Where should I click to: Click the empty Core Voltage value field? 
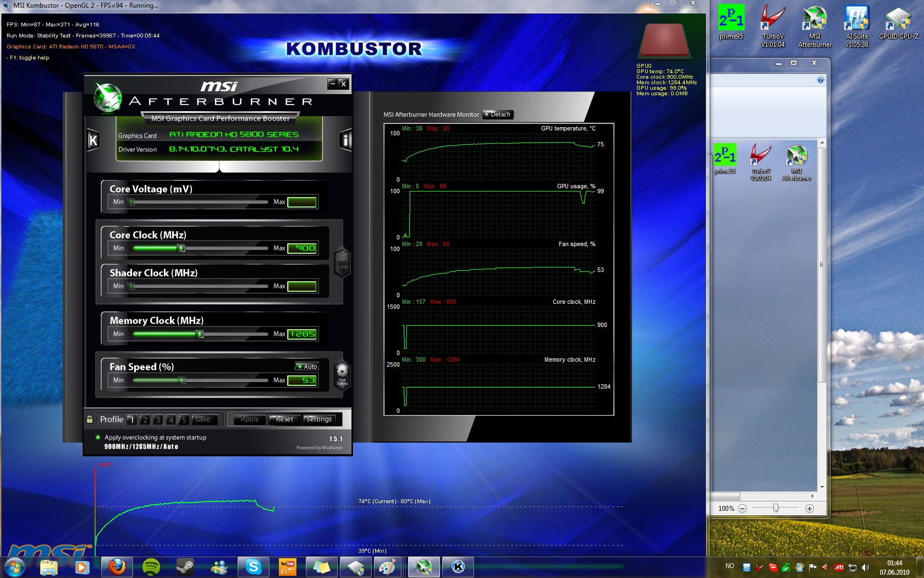pyautogui.click(x=302, y=202)
